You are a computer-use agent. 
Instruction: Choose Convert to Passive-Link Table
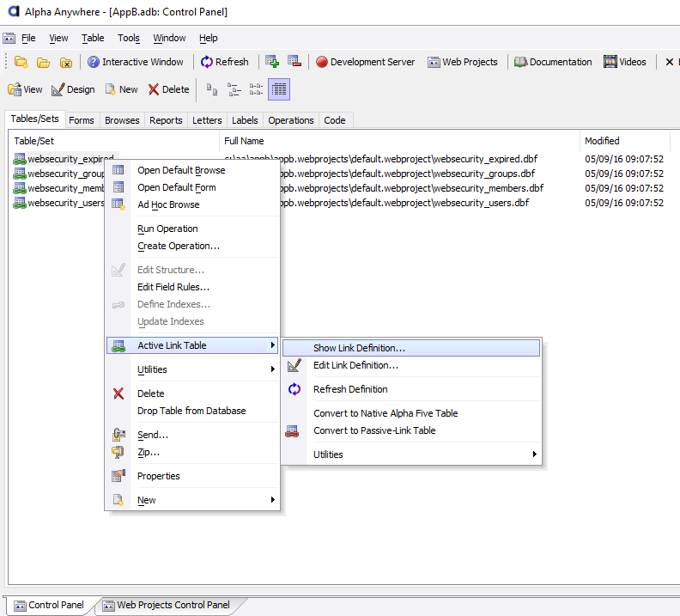coord(411,430)
